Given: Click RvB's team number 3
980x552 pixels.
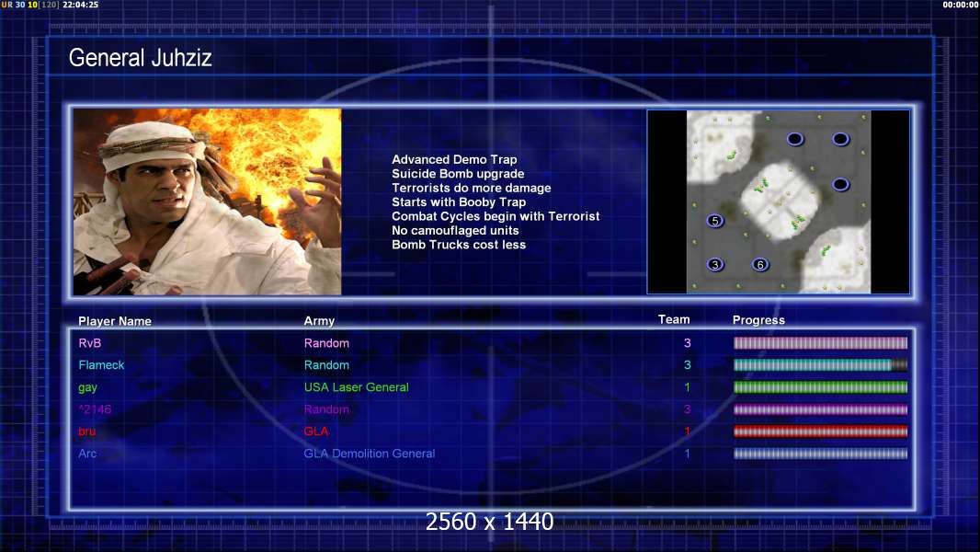Looking at the screenshot, I should click(688, 343).
